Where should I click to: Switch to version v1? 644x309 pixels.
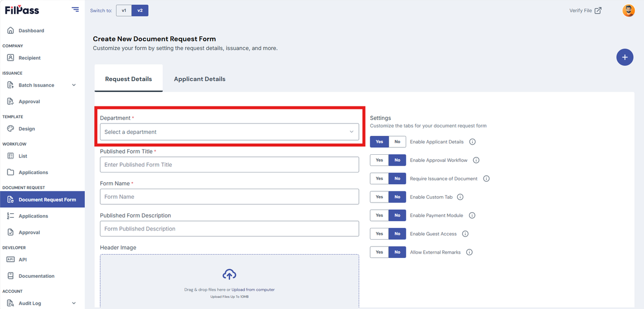[x=124, y=10]
